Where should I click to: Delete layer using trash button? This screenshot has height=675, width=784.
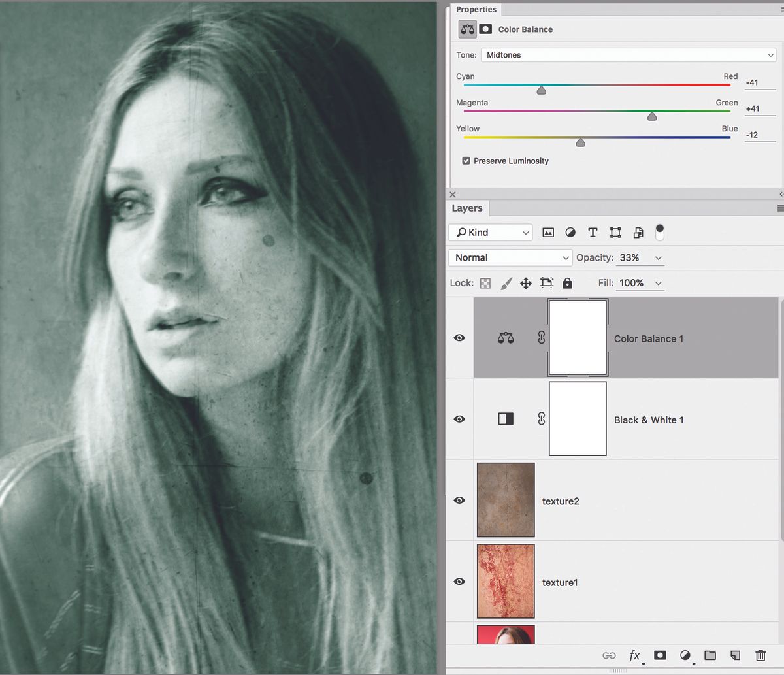coord(760,655)
